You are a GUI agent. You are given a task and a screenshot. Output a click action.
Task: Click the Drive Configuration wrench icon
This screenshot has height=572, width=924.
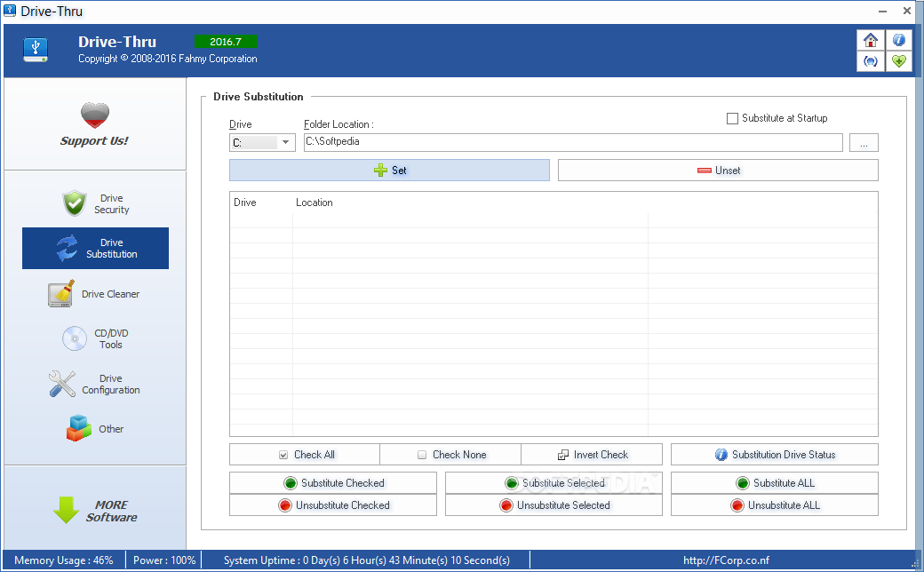62,384
